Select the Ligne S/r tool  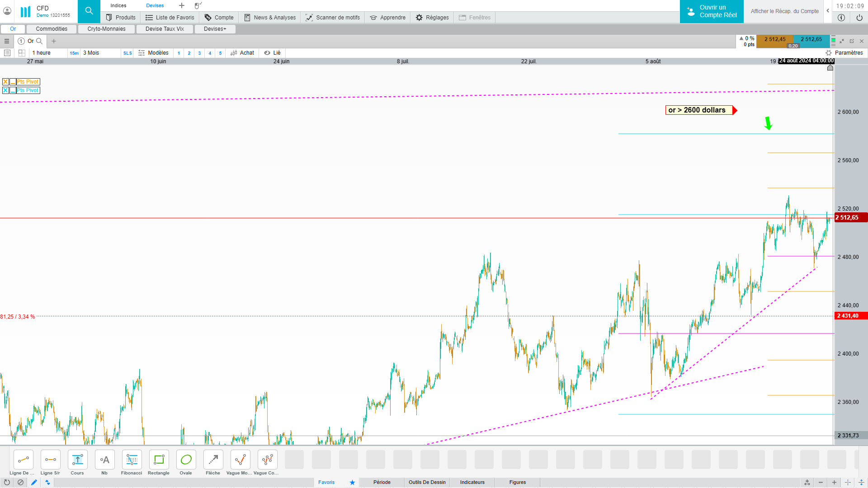(50, 460)
